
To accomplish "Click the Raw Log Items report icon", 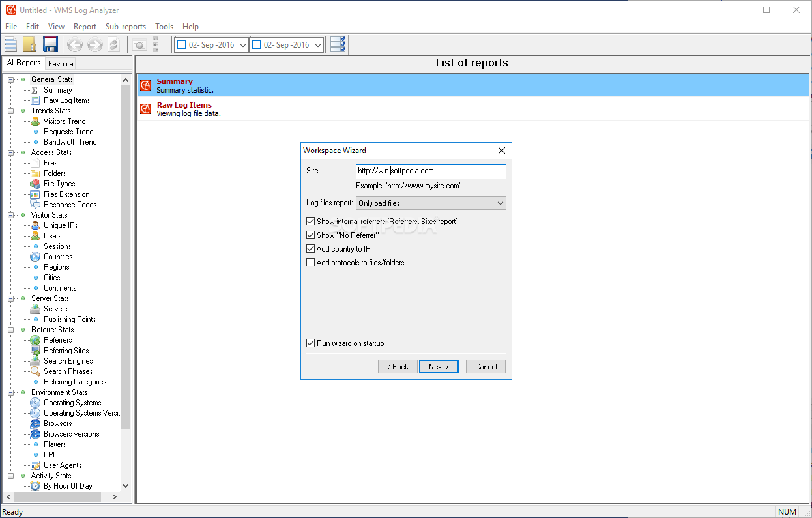I will (x=145, y=109).
